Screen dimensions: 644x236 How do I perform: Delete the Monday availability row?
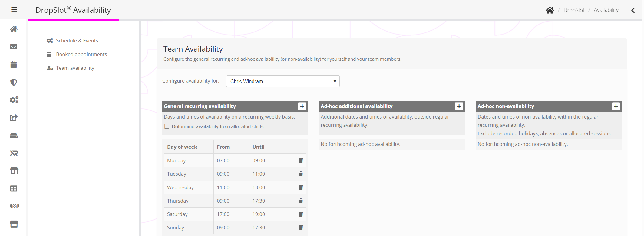[301, 160]
